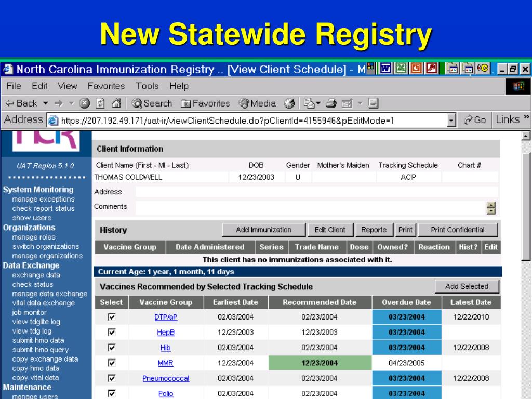
Task: Go to the Home page icon
Action: tap(116, 103)
